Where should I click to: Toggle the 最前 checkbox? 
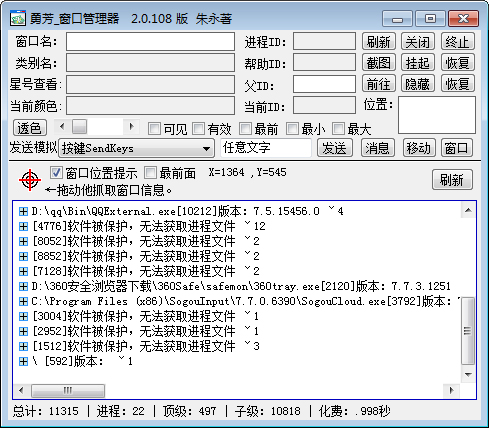click(245, 129)
